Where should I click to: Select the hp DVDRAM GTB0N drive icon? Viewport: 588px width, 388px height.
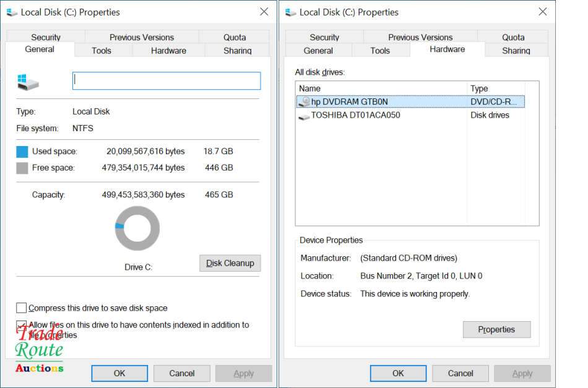point(304,101)
